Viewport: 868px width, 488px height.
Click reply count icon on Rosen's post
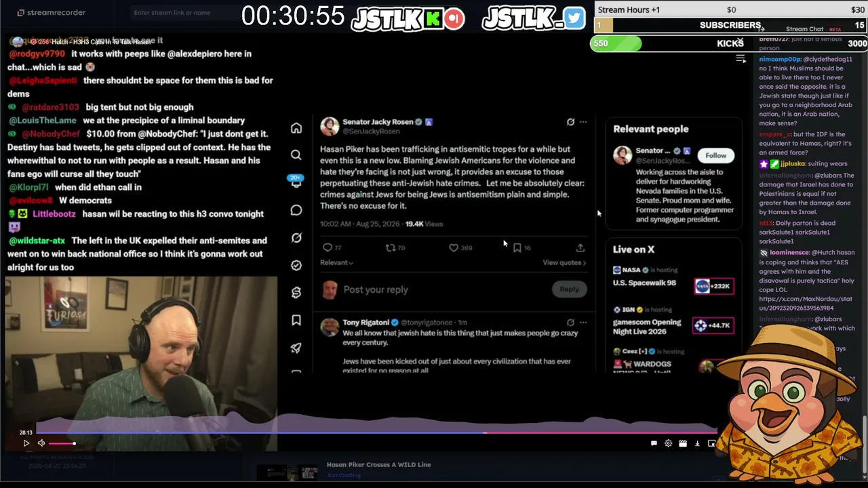(x=328, y=248)
